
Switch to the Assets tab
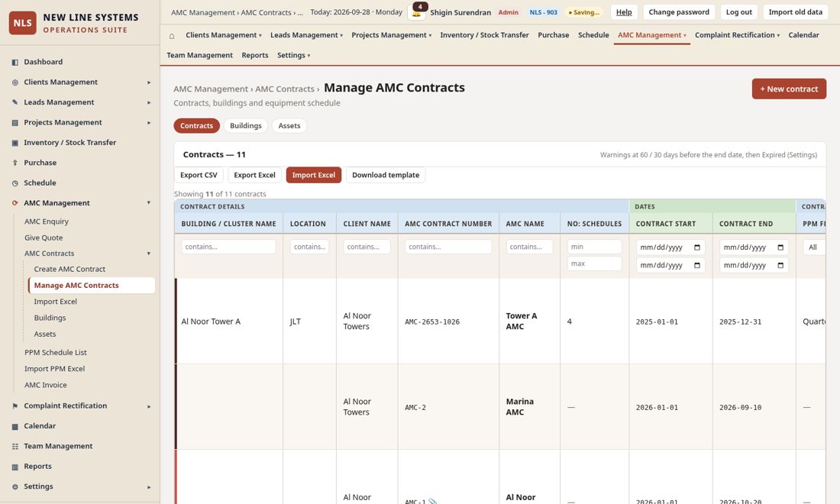pos(289,126)
